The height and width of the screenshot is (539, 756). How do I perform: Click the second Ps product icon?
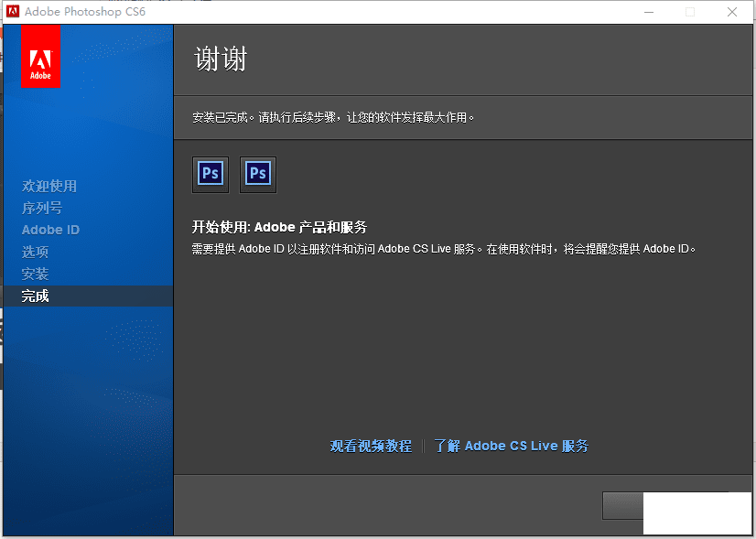tap(258, 174)
